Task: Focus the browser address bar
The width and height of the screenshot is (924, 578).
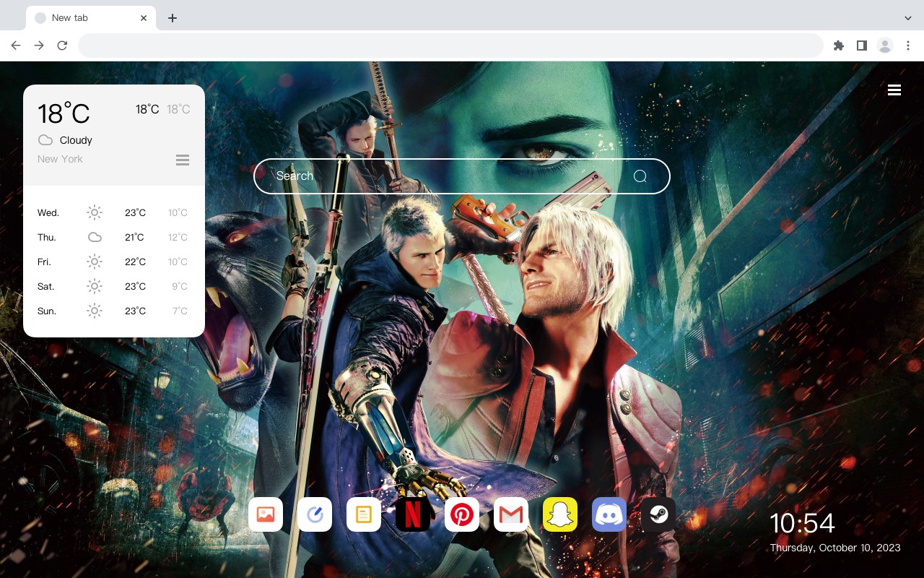Action: pos(450,46)
